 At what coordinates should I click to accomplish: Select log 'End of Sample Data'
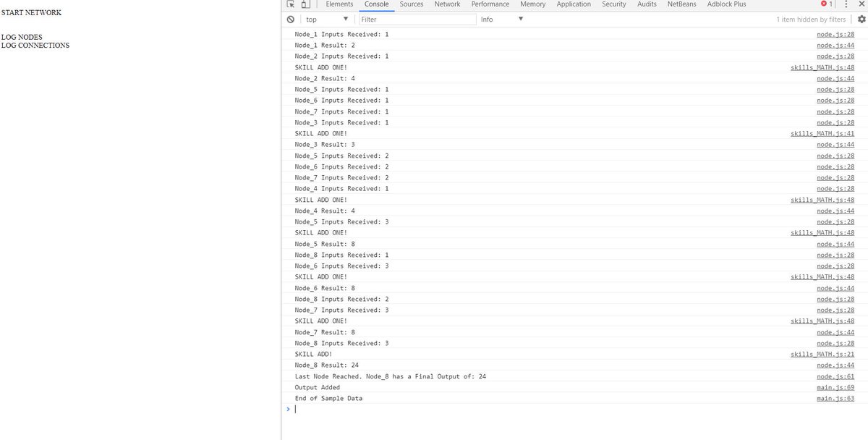[x=329, y=398]
